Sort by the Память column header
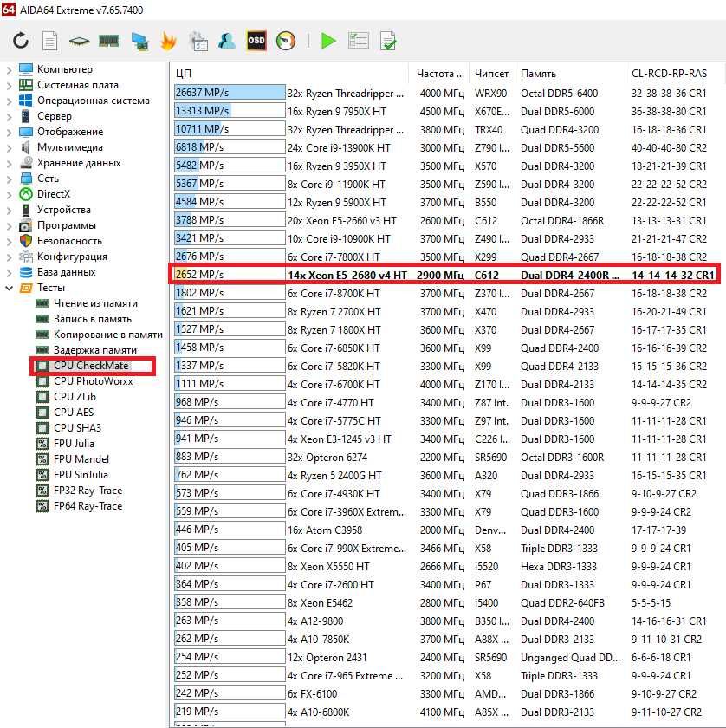 pyautogui.click(x=569, y=74)
